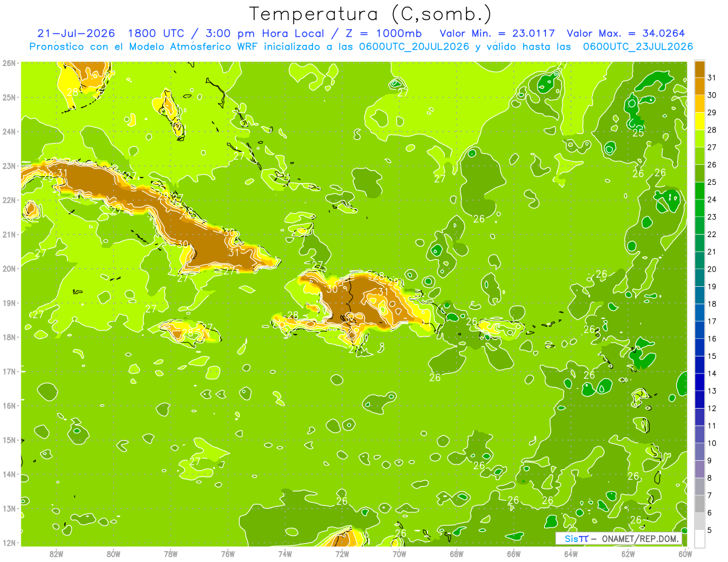The width and height of the screenshot is (728, 562).
Task: Click the "25N" latitude label
Action: click(x=9, y=97)
